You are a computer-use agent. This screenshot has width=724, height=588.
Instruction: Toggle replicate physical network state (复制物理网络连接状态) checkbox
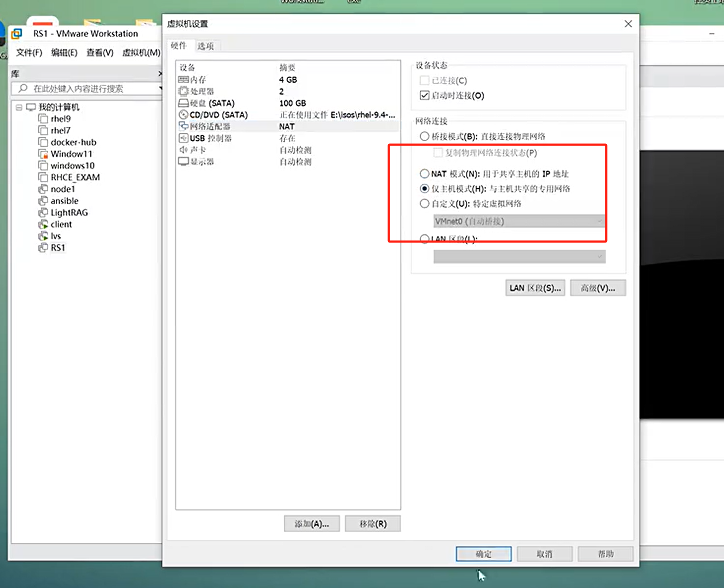(438, 153)
